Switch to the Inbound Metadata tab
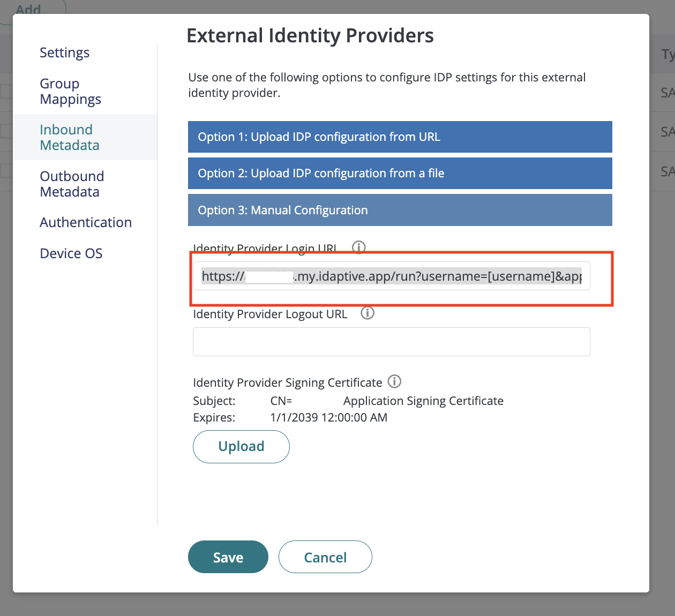The width and height of the screenshot is (675, 616). click(69, 137)
